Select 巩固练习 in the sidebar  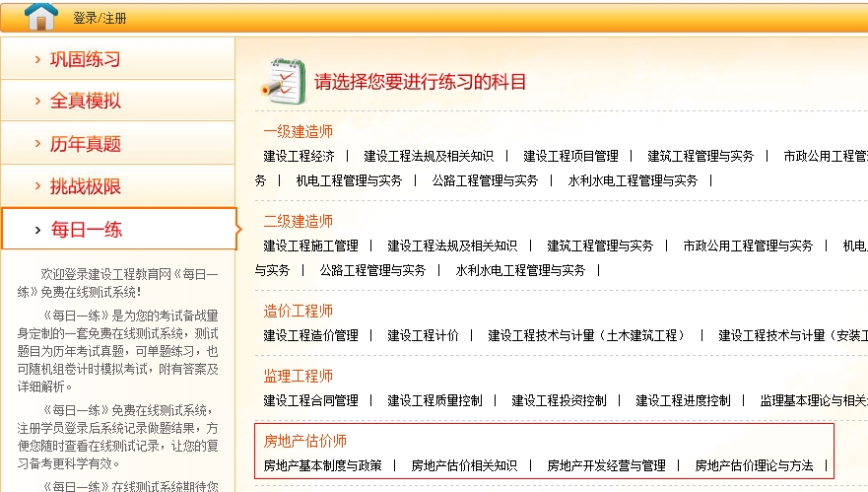click(x=85, y=59)
